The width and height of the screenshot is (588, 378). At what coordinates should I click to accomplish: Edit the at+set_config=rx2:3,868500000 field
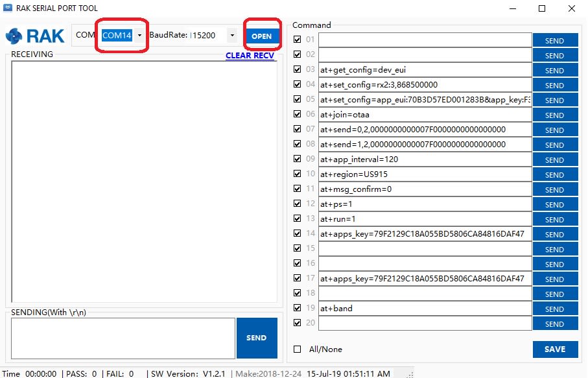pyautogui.click(x=425, y=85)
